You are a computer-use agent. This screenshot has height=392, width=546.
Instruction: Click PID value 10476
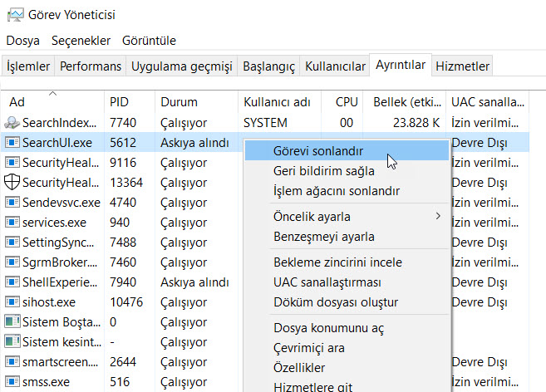coord(126,302)
